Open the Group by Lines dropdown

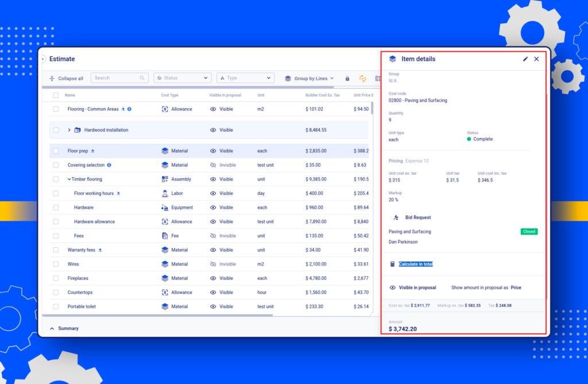(310, 78)
